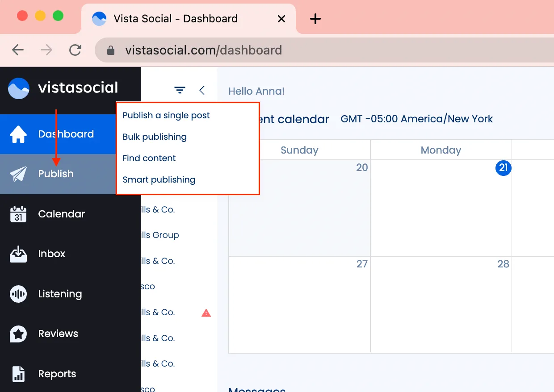Select the highlighted date 21 on the calendar
The height and width of the screenshot is (392, 554).
[x=503, y=168]
